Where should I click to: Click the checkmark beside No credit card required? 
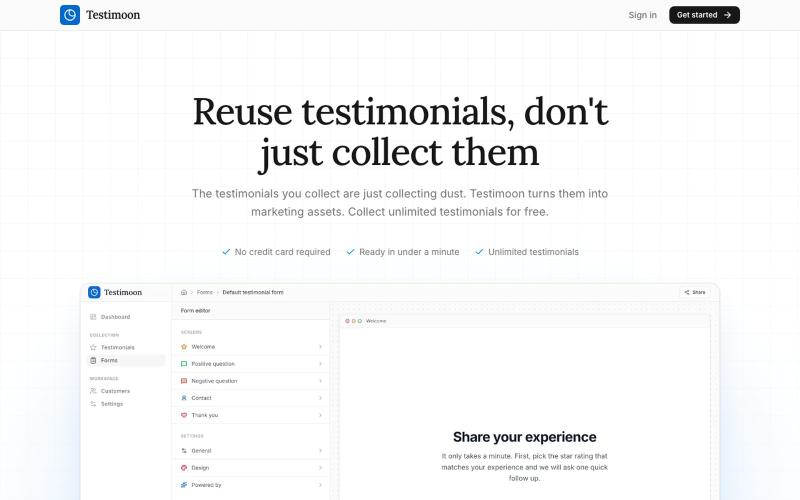pyautogui.click(x=226, y=252)
